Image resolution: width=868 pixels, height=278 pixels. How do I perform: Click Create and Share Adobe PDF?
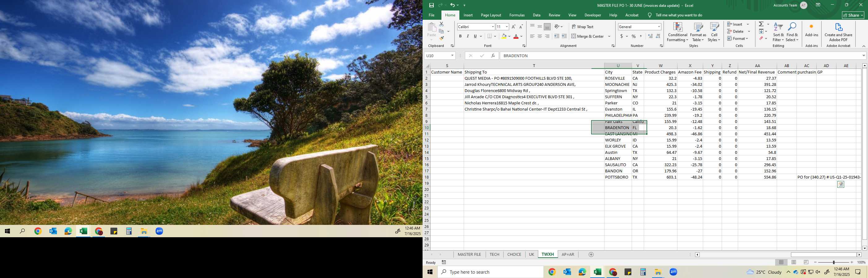click(x=838, y=32)
